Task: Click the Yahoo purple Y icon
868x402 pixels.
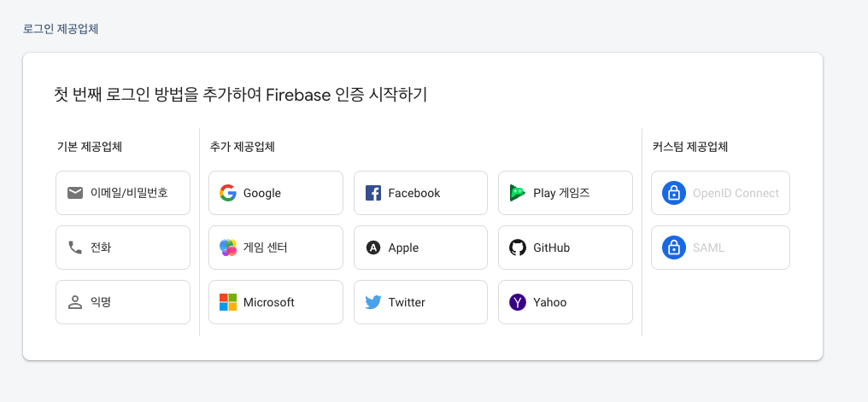Action: coord(518,302)
